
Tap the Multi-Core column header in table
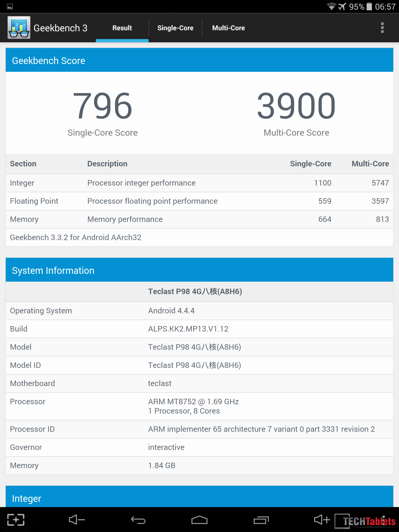click(x=370, y=164)
